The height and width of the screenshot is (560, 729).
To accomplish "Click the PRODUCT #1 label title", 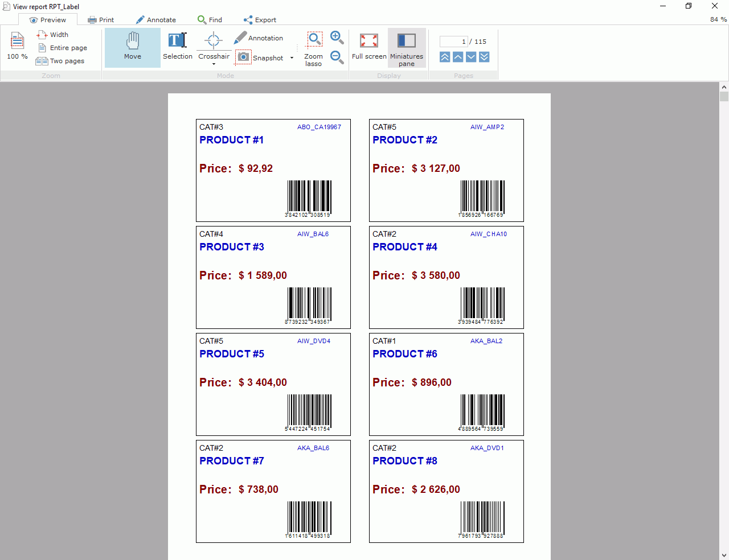I will click(231, 140).
